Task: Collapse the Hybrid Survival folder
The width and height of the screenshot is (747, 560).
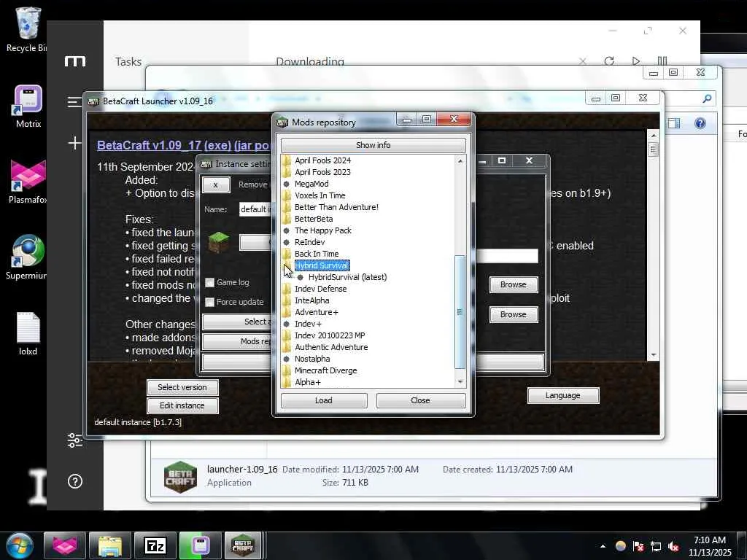Action: coord(286,265)
